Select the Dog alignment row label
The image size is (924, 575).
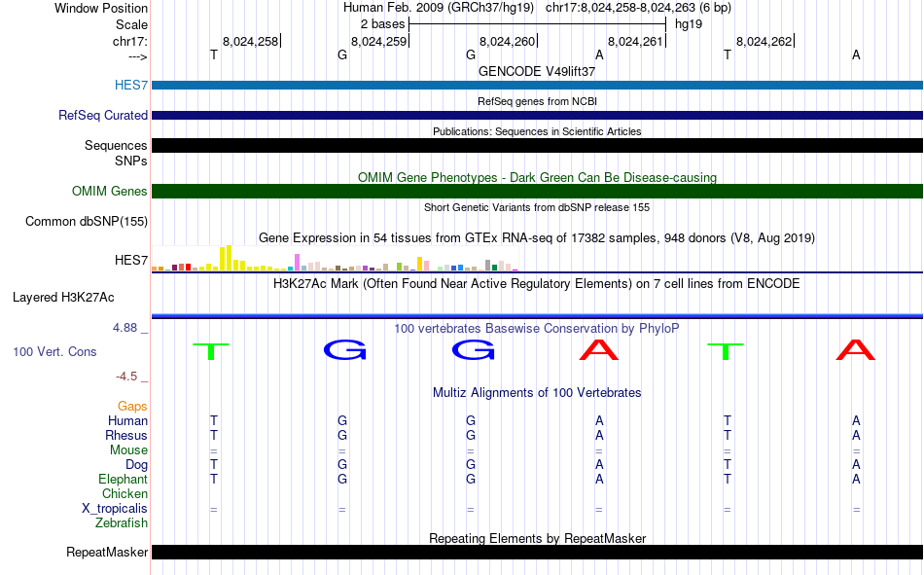(136, 465)
